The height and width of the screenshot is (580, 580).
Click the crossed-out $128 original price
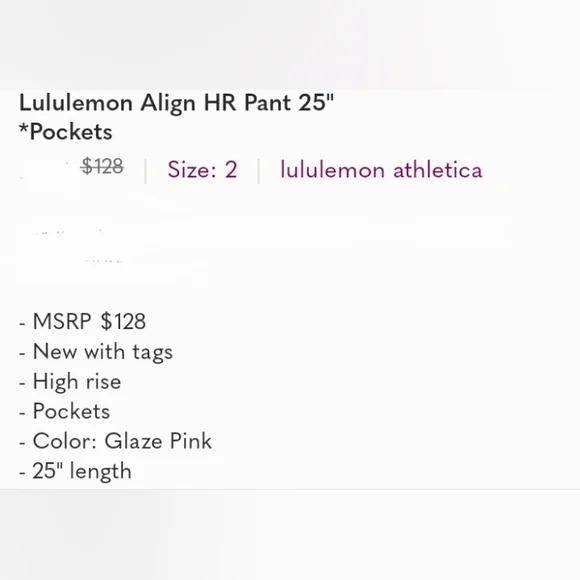coord(102,166)
